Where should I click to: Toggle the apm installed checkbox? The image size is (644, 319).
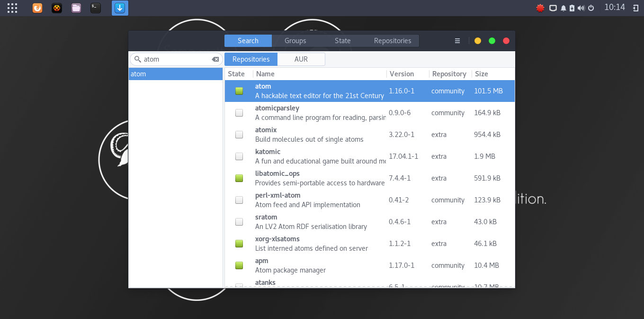click(239, 265)
